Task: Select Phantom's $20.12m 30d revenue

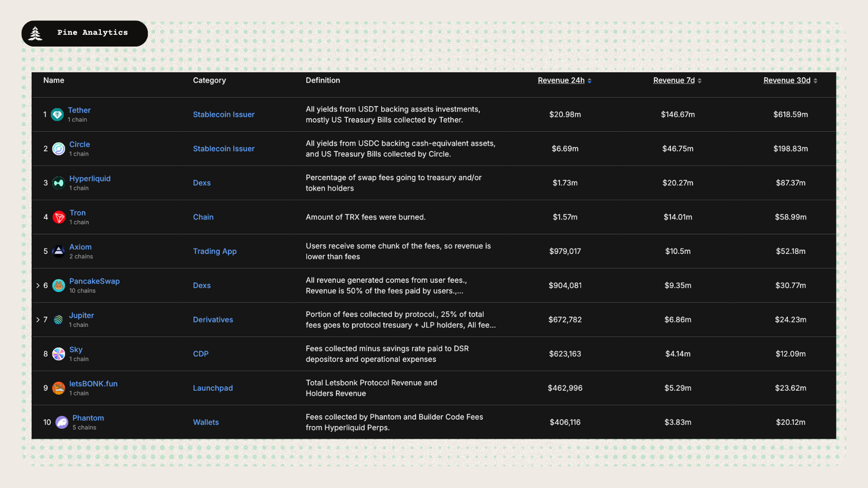Action: pos(791,422)
